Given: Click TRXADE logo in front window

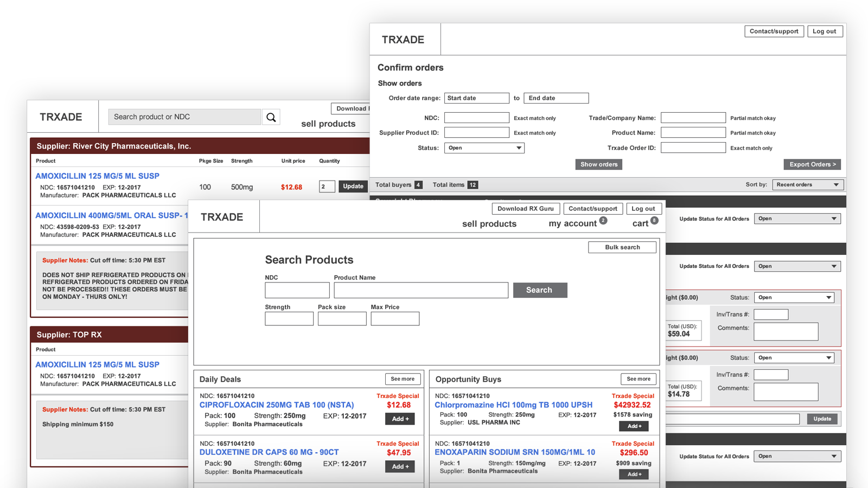Looking at the screenshot, I should (222, 217).
